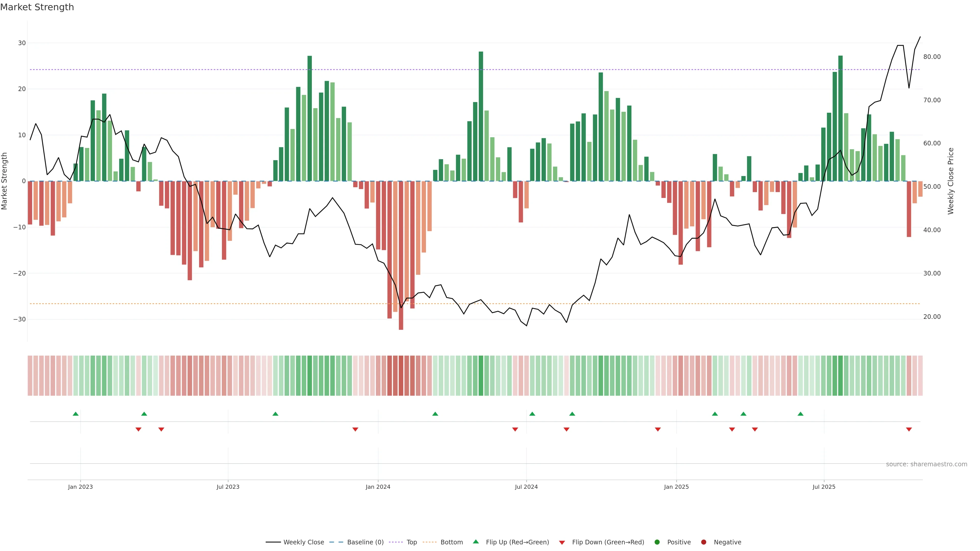The image size is (980, 551).
Task: Click the Jan 2024 x-axis label
Action: click(x=378, y=487)
